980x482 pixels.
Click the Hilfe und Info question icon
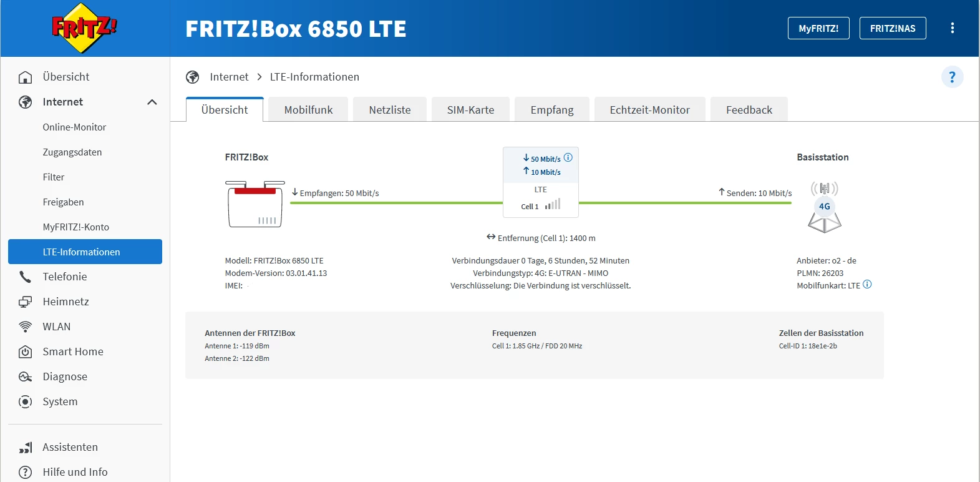point(26,472)
